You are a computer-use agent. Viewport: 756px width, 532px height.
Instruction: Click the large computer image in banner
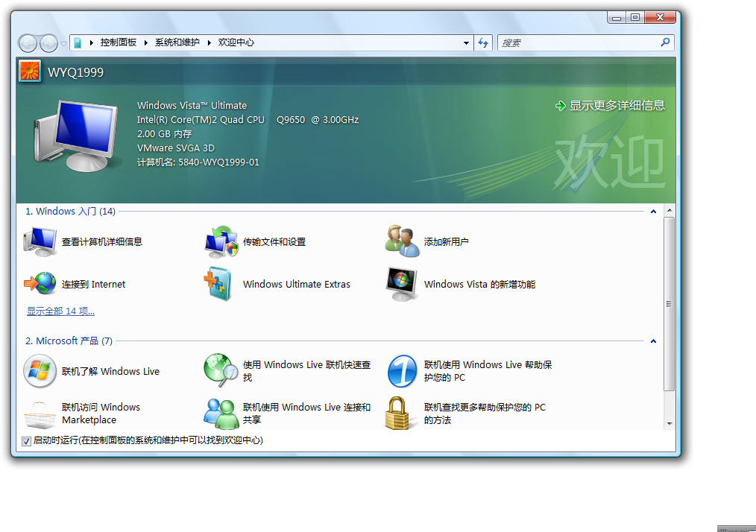coord(76,136)
